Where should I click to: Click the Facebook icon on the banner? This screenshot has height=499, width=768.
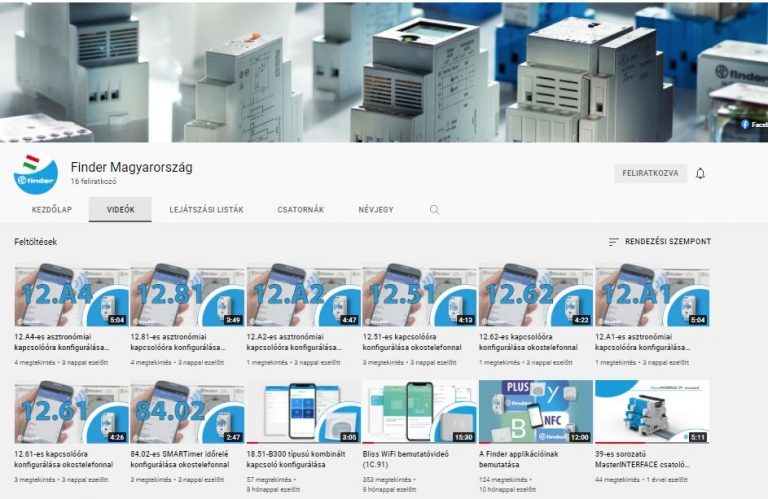click(745, 124)
